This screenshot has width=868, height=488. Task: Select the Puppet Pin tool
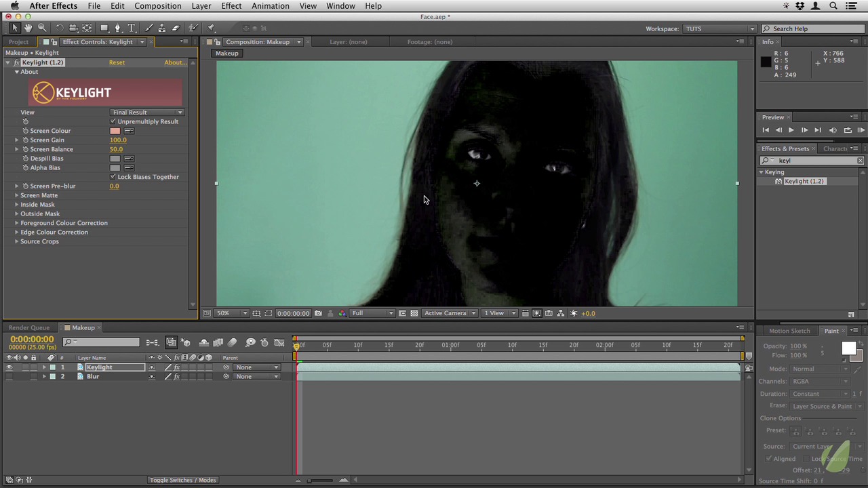(x=212, y=28)
